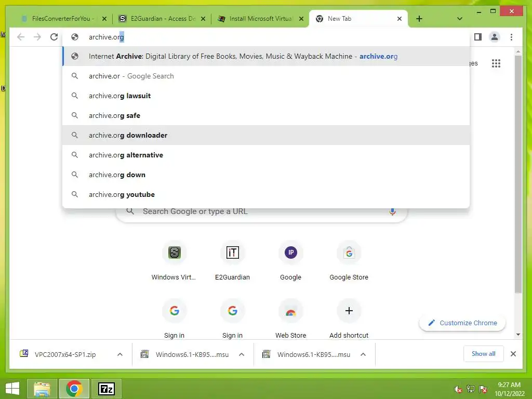Click muted volume tray icon

(458, 389)
